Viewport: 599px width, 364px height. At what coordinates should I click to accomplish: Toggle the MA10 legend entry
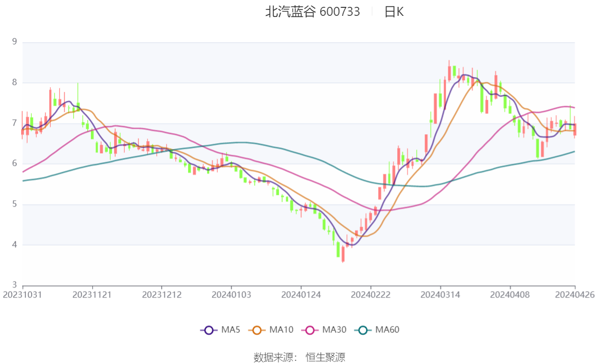[271, 330]
